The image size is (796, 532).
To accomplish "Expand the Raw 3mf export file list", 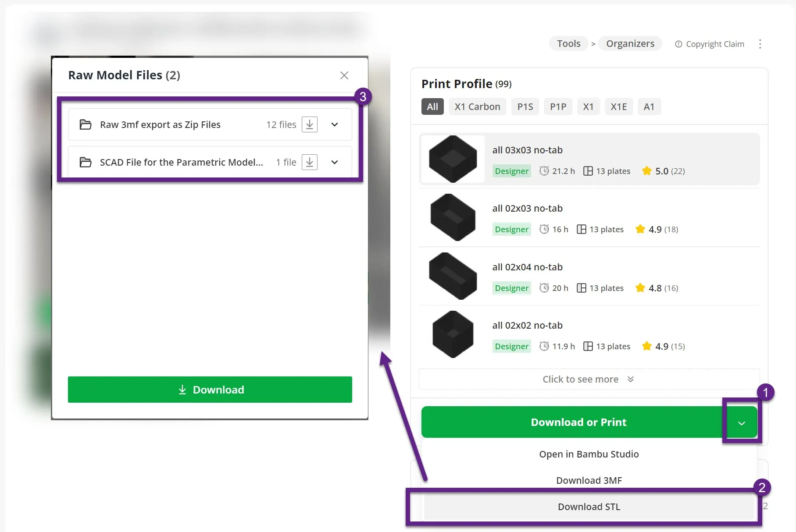I will (x=335, y=124).
